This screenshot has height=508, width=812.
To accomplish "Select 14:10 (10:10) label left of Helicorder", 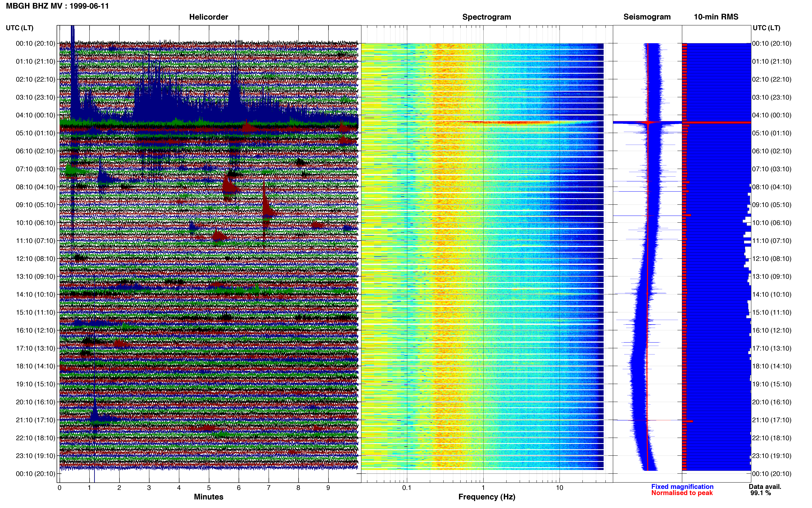I will pyautogui.click(x=36, y=295).
